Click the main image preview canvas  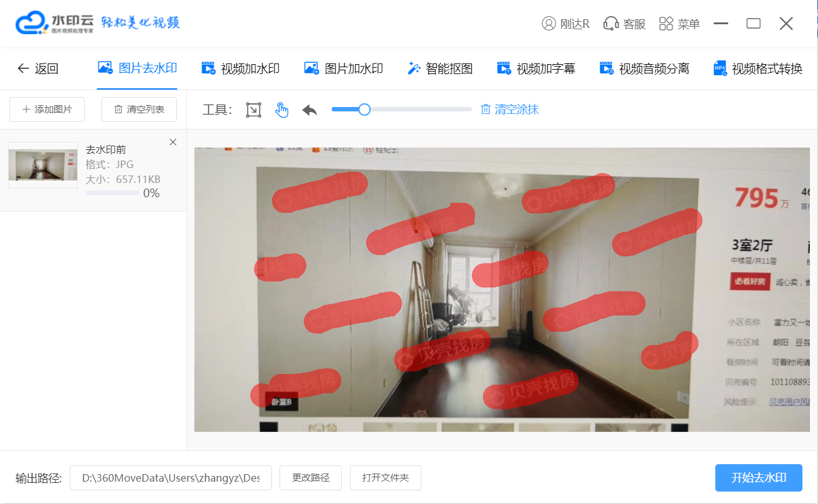(x=502, y=289)
